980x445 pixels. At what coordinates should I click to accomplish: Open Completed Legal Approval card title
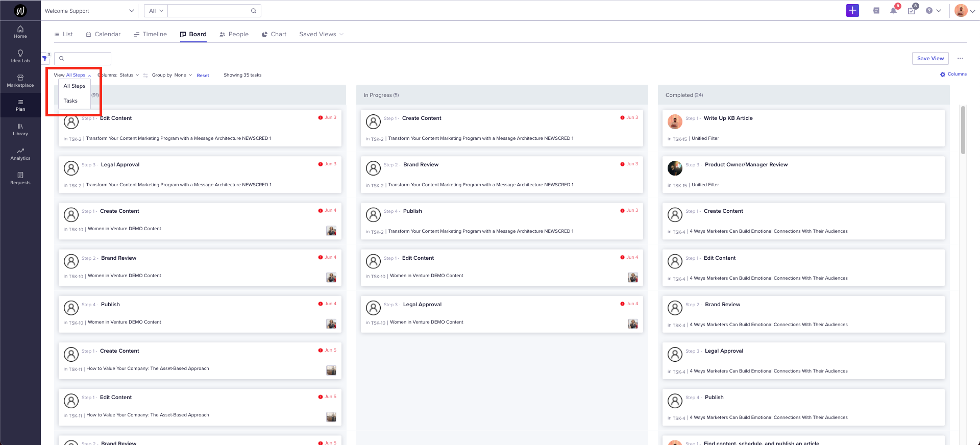tap(724, 351)
